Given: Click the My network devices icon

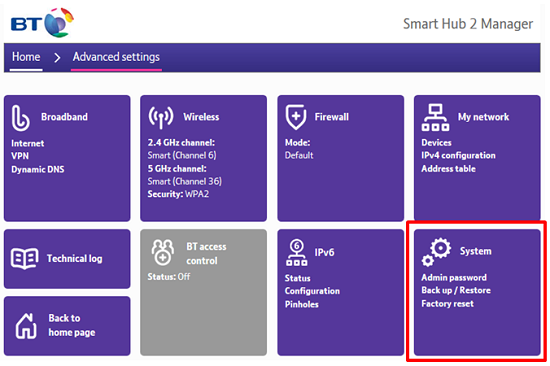Looking at the screenshot, I should 435,117.
